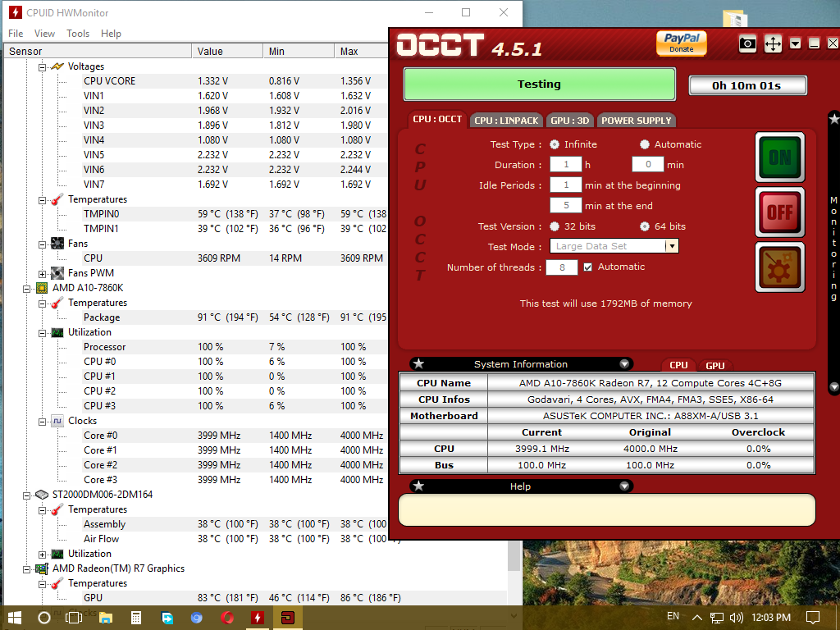
Task: Open HWMonitor Tools menu
Action: tap(78, 33)
